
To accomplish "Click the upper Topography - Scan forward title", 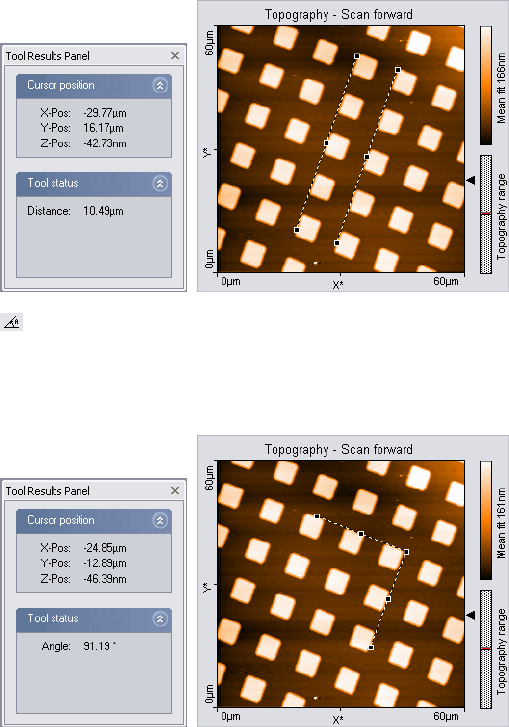I will [x=338, y=14].
